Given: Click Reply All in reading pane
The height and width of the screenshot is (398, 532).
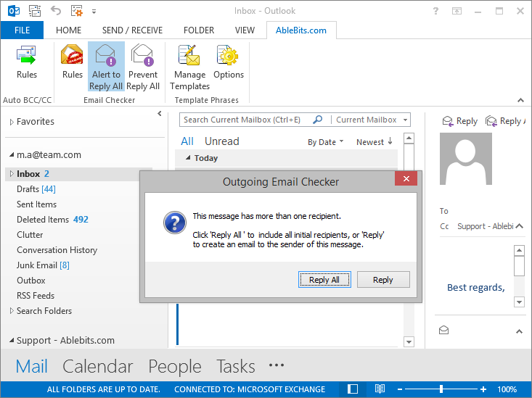Looking at the screenshot, I should pyautogui.click(x=506, y=121).
